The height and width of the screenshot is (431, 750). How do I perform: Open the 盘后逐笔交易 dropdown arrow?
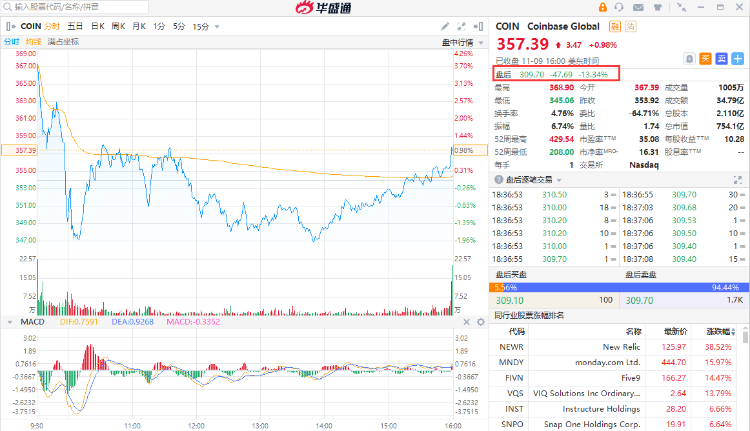(559, 180)
